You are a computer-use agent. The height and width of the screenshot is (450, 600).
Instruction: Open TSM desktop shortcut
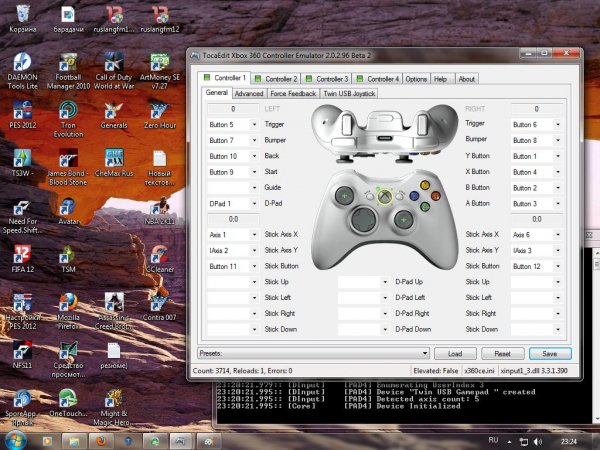pyautogui.click(x=68, y=259)
